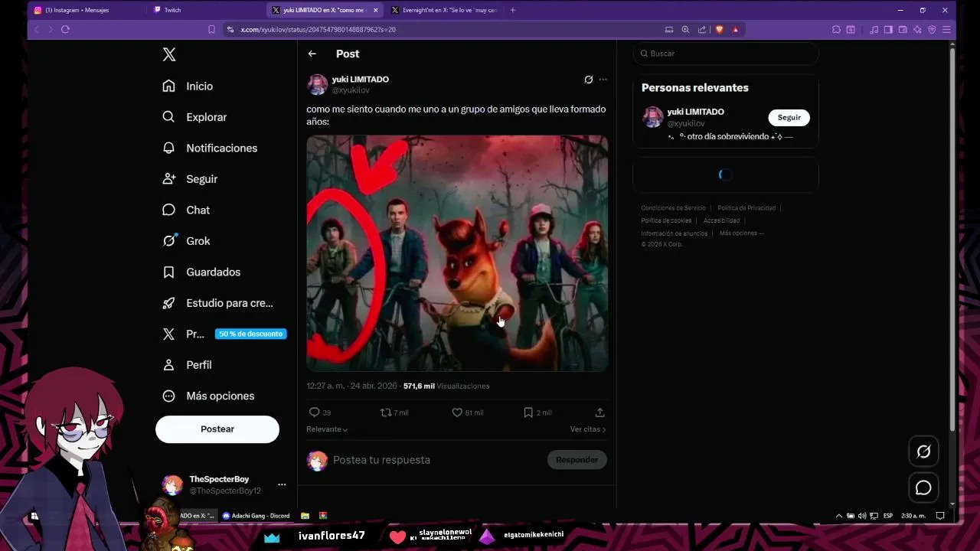Open the Stranger Things meme image
The width and height of the screenshot is (980, 551).
tap(457, 253)
